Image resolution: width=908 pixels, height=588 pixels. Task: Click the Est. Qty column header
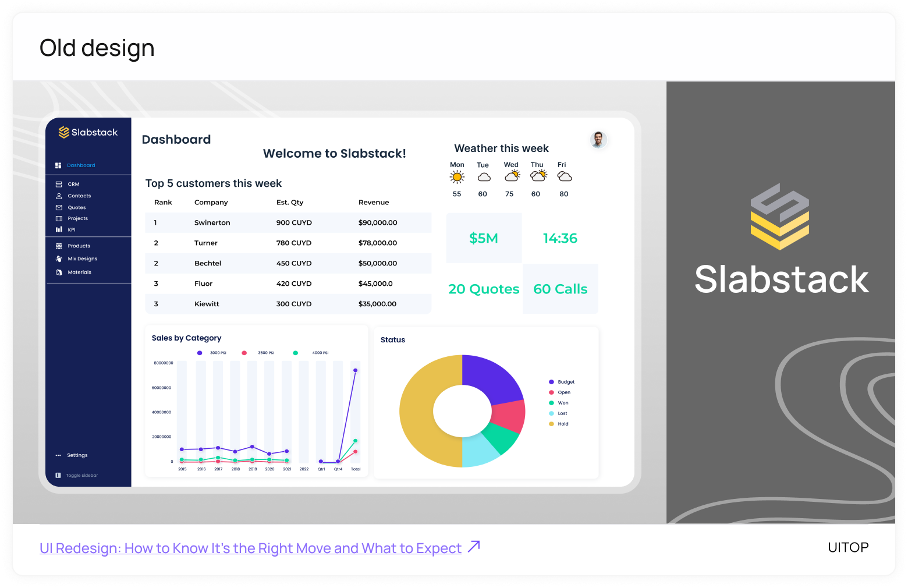[290, 203]
